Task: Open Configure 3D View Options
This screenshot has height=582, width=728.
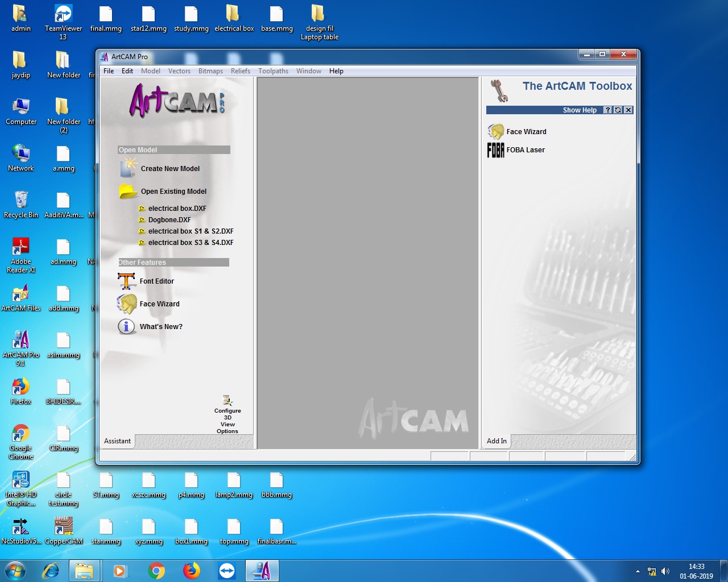Action: (227, 415)
